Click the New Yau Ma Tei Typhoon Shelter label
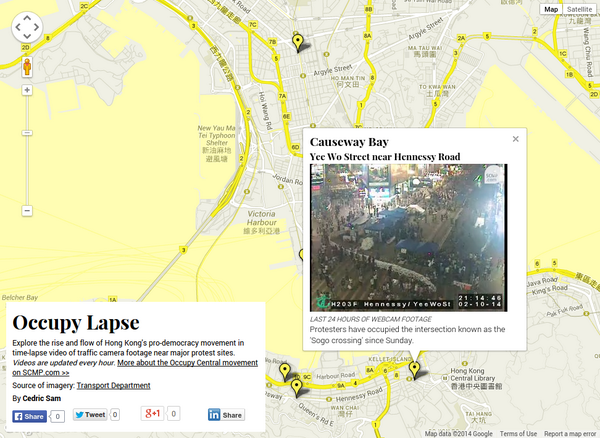The width and height of the screenshot is (600, 438). 217,143
